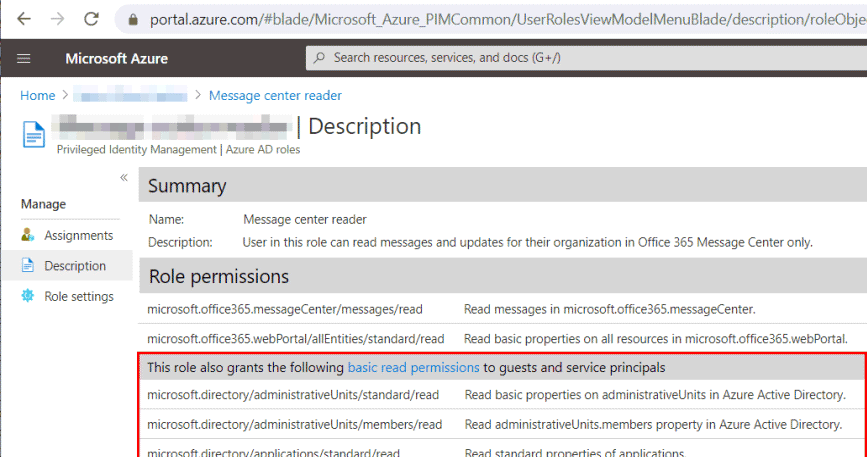Click the Microsoft Azure title
Image resolution: width=867 pixels, height=457 pixels.
coord(116,59)
